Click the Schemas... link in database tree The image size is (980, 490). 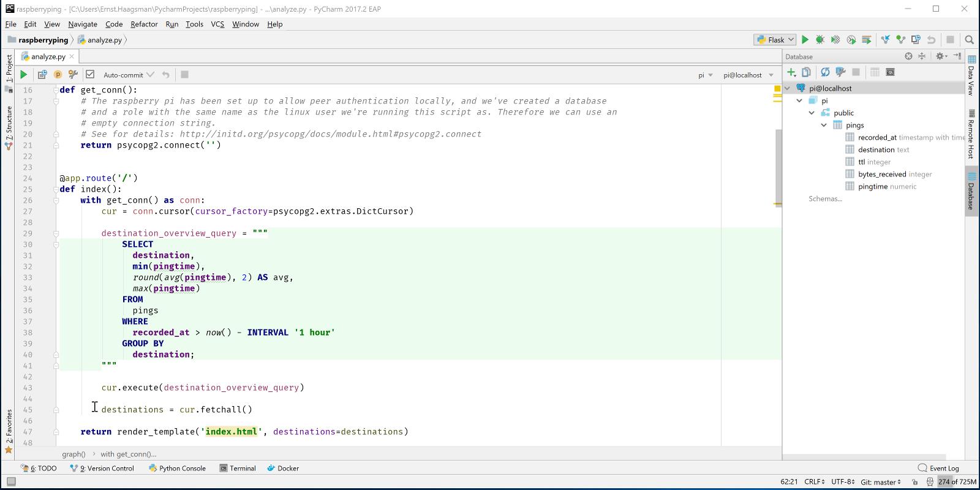(x=825, y=198)
